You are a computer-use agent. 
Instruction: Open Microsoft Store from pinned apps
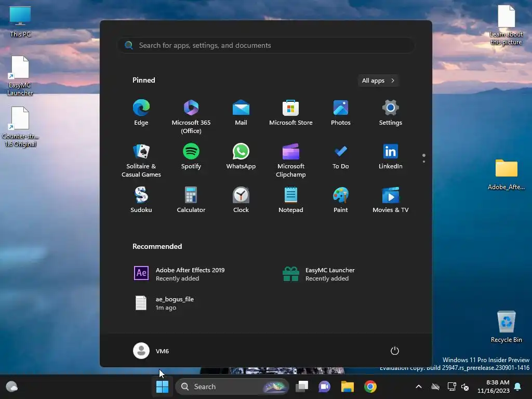click(x=291, y=113)
